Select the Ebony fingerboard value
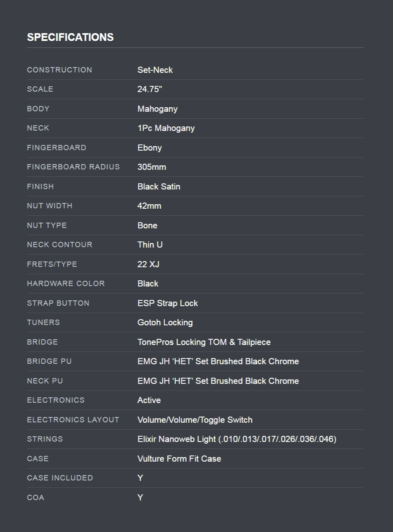393x532 pixels. [x=149, y=148]
